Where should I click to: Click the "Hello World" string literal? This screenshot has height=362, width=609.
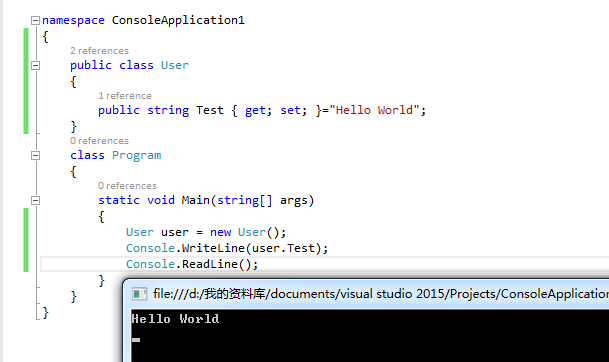(374, 110)
